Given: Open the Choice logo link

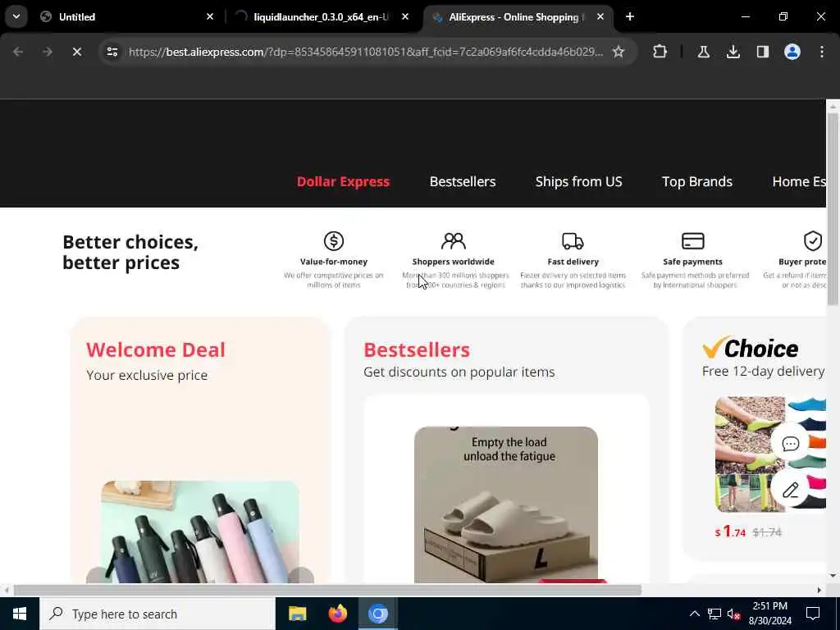Looking at the screenshot, I should pos(751,348).
